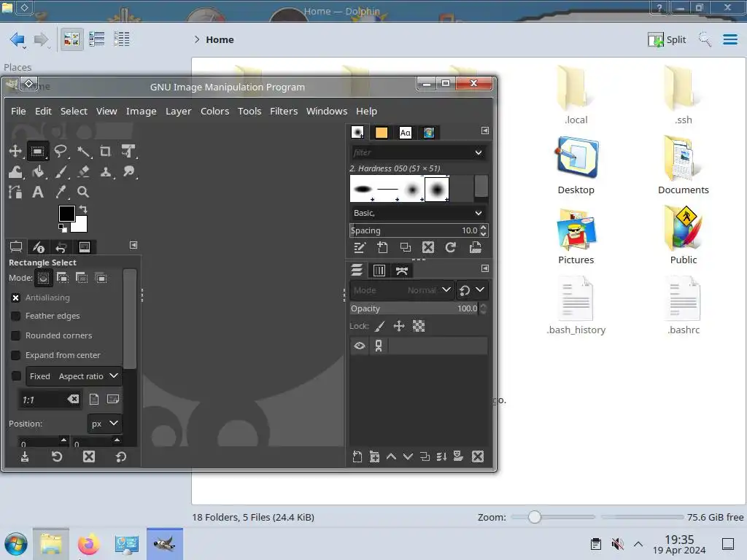Select the Color Picker tool
Image resolution: width=747 pixels, height=560 pixels.
click(61, 192)
